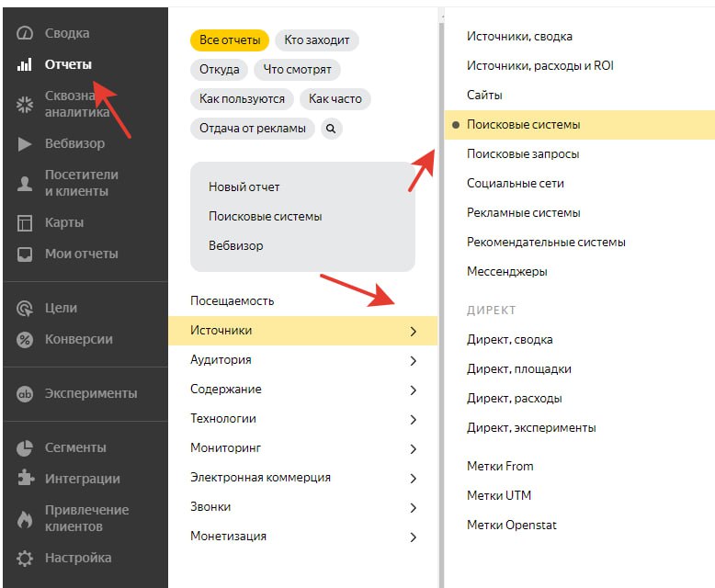Select Поисковые запросы in the sources submenu
This screenshot has height=588, width=715.
pos(523,154)
